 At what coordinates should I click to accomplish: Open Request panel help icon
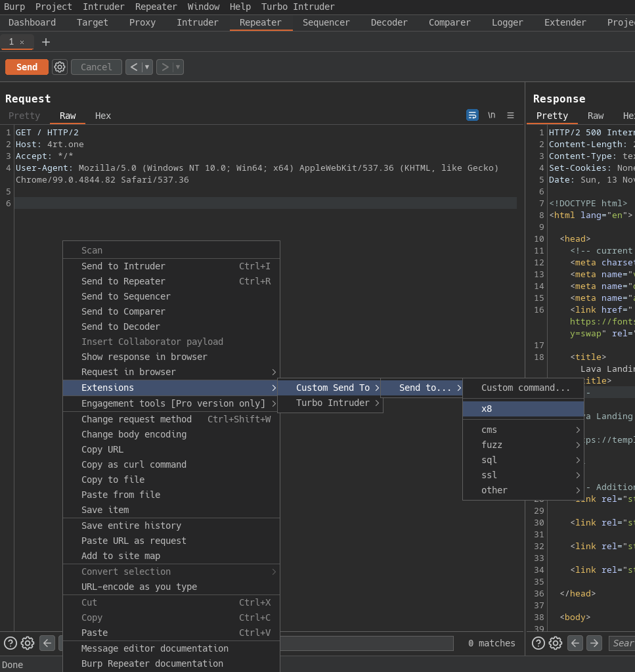11,643
